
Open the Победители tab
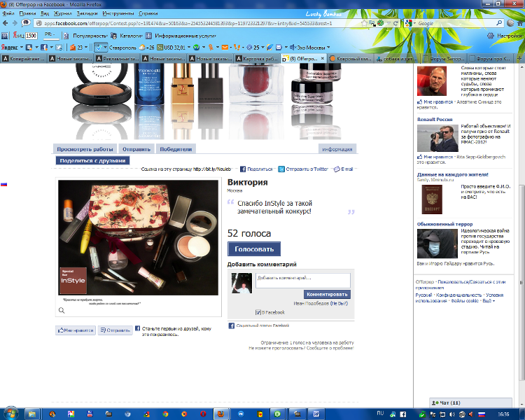[176, 149]
